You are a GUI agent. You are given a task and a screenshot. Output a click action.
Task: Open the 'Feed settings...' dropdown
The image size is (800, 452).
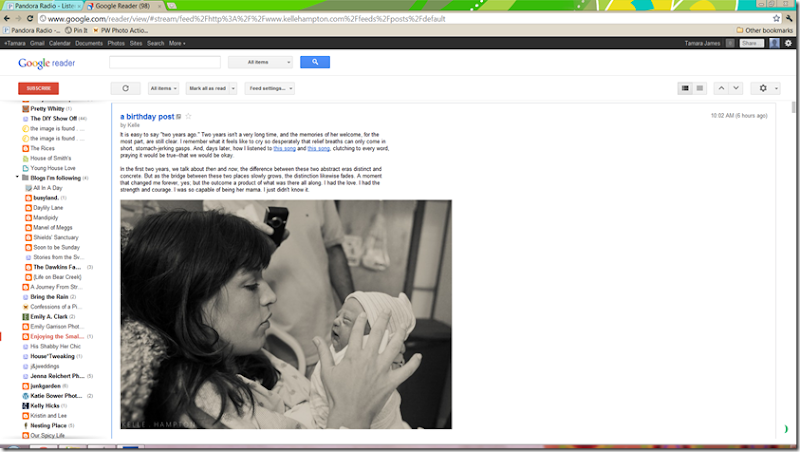pyautogui.click(x=269, y=88)
